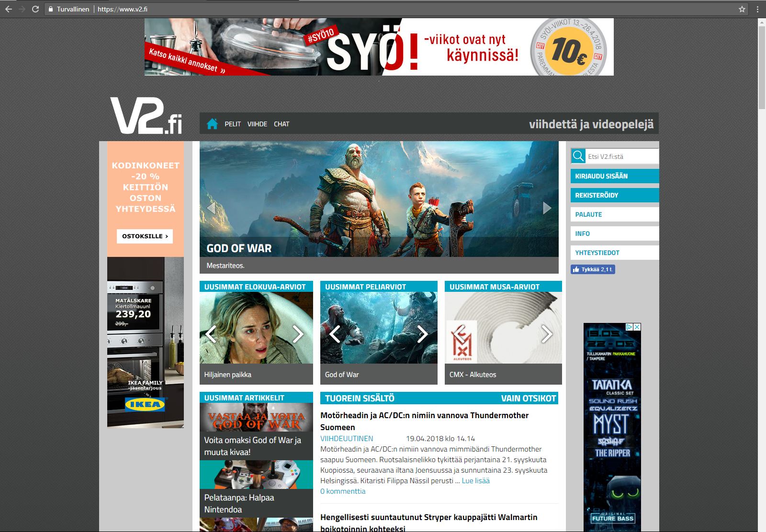Next game review arrow on God of War card

click(422, 334)
